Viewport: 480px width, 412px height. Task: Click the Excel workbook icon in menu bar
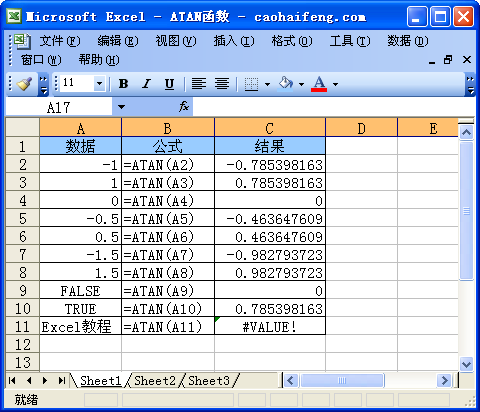tap(22, 41)
